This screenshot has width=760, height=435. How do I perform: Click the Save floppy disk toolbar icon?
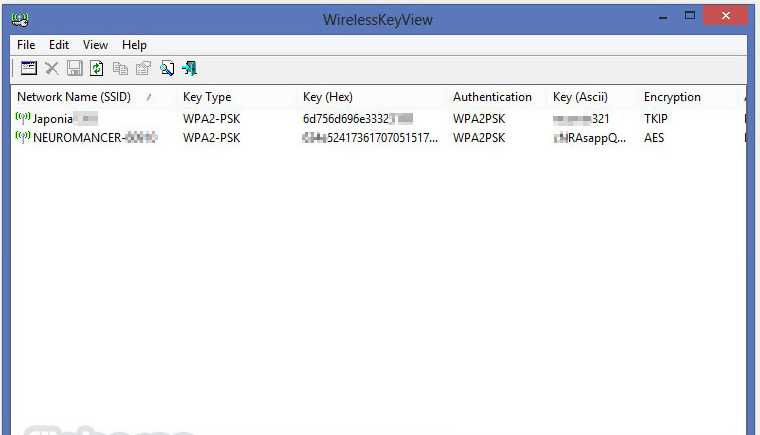(x=74, y=68)
